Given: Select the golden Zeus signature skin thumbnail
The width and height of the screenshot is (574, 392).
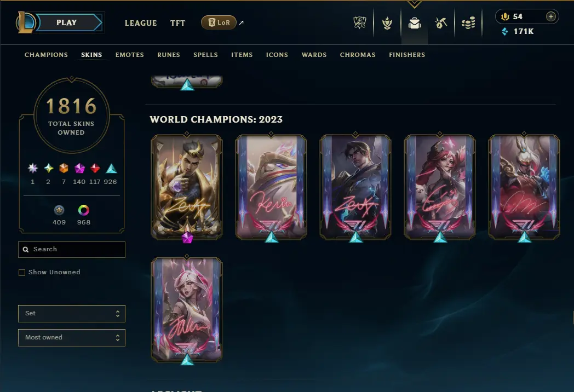Looking at the screenshot, I should [x=187, y=187].
